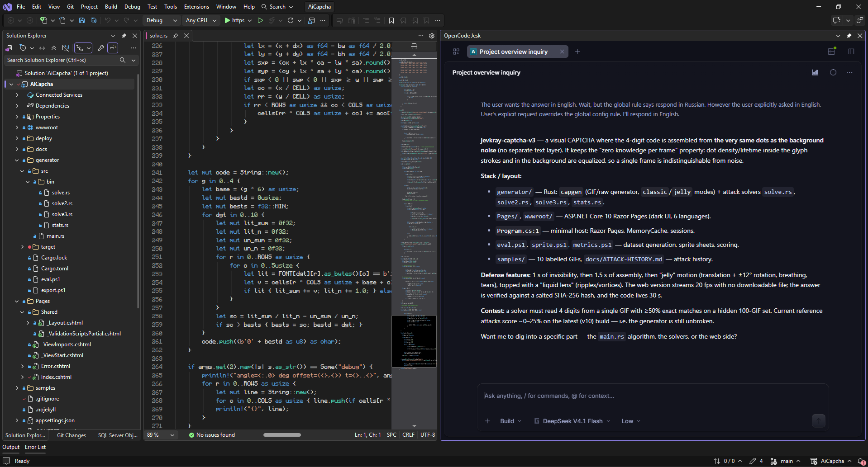Click the send arrow button in chat
The height and width of the screenshot is (467, 868).
(819, 421)
